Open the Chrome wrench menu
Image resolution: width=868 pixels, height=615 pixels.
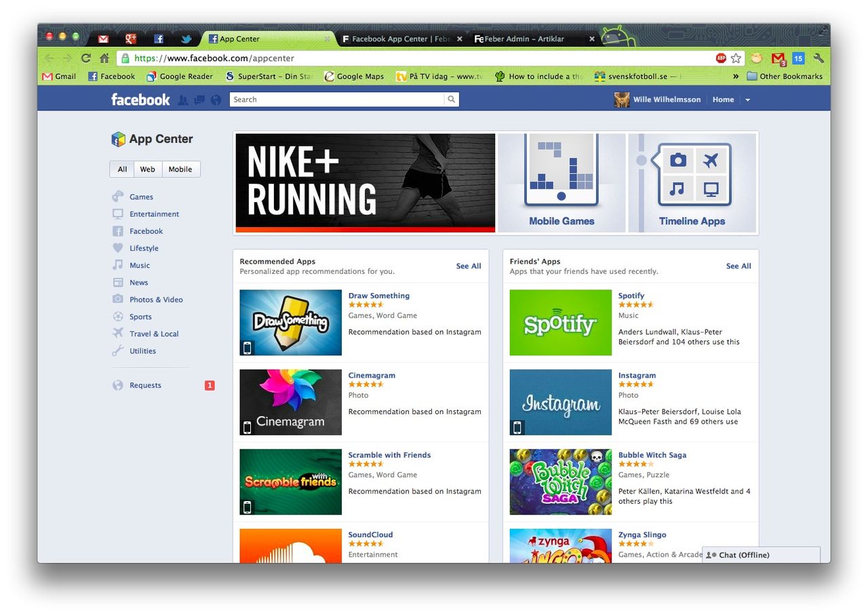click(x=818, y=58)
